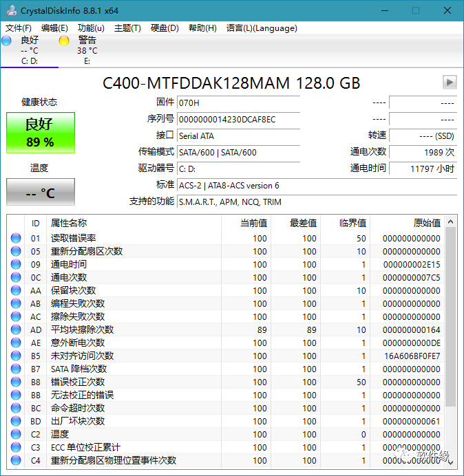Image resolution: width=464 pixels, height=476 pixels.
Task: Open the 硬盘(D) menu
Action: 165,28
